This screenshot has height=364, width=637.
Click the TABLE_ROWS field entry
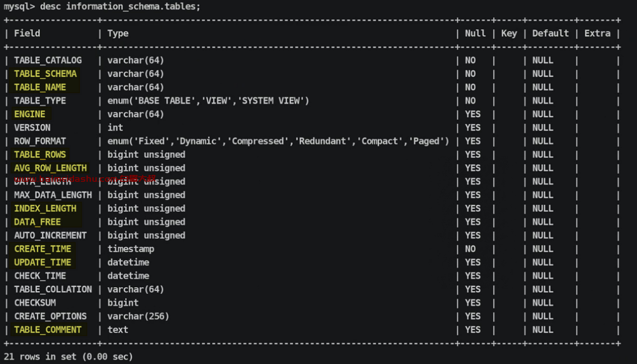(40, 155)
